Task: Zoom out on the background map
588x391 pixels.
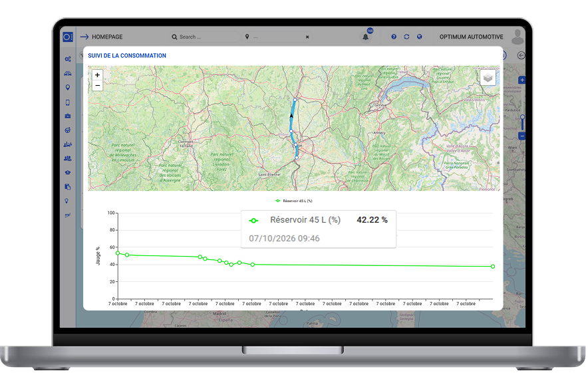Action: click(522, 136)
